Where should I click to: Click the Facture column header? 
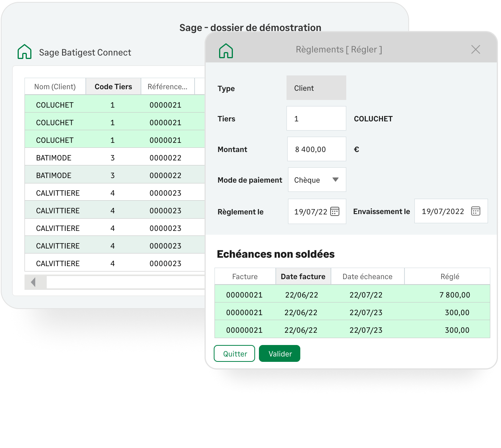(x=245, y=276)
